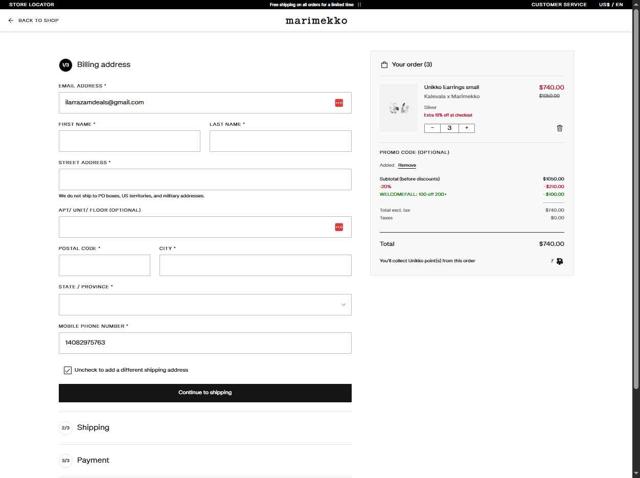The height and width of the screenshot is (478, 640).
Task: Open Store Locator in the top bar
Action: [x=31, y=4]
